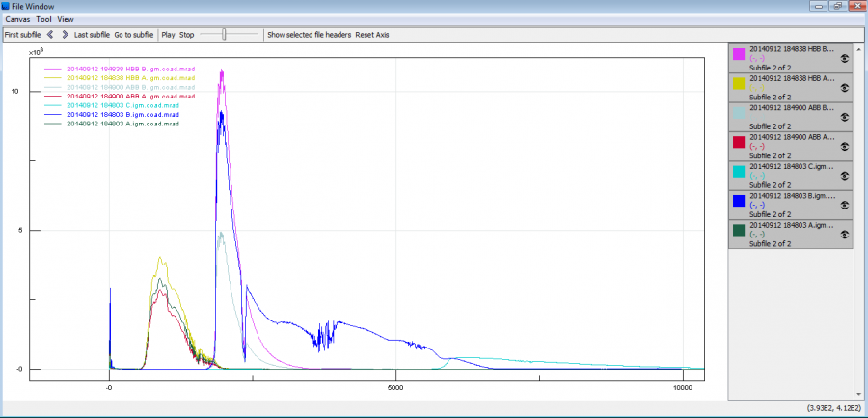Hide the 184803 A.igm trace
Screen dimensions: 868x418
[x=844, y=235]
